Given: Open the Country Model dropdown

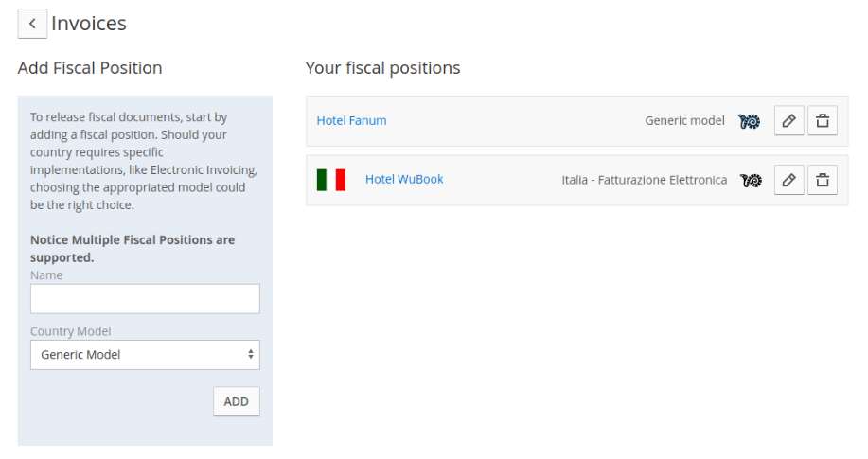Looking at the screenshot, I should pyautogui.click(x=145, y=355).
